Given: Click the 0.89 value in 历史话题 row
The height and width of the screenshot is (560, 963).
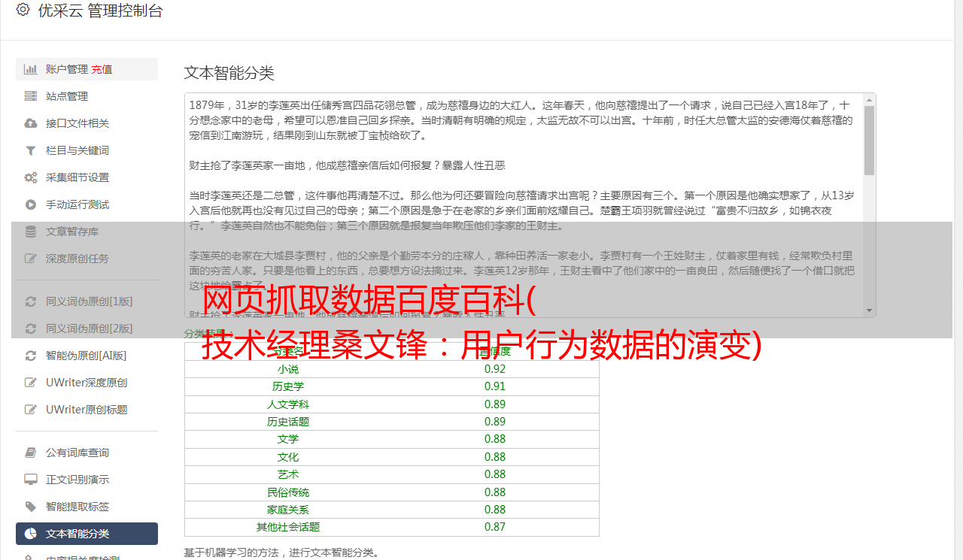Looking at the screenshot, I should 495,422.
